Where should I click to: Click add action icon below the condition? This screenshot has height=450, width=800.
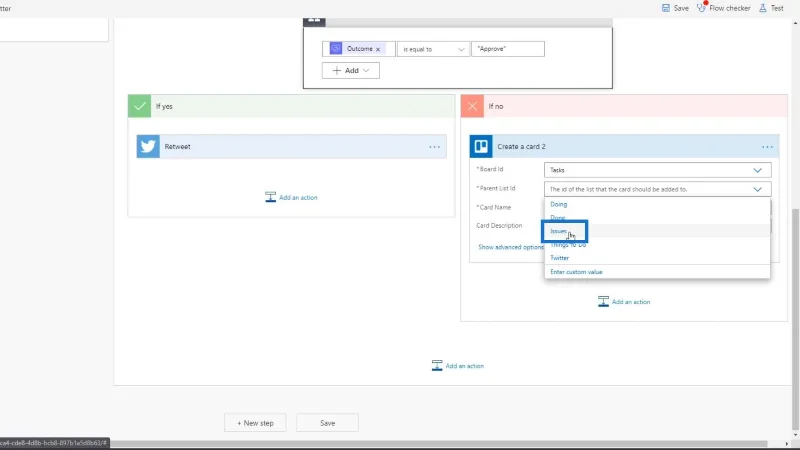tap(437, 365)
